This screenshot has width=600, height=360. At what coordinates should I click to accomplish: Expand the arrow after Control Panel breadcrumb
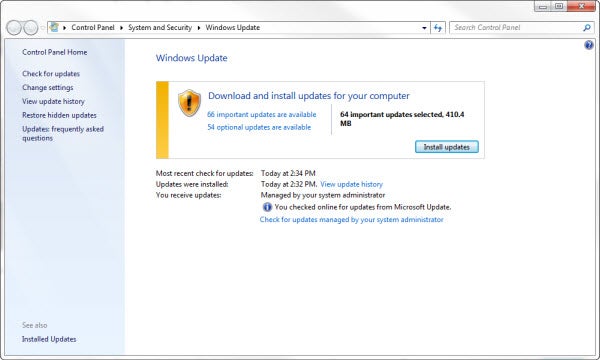point(121,28)
